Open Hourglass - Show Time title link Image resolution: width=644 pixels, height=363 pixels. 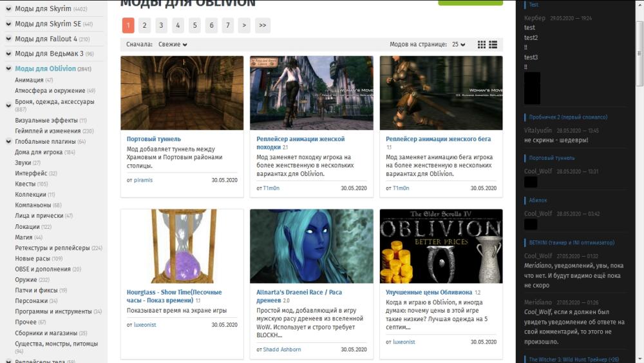point(174,296)
